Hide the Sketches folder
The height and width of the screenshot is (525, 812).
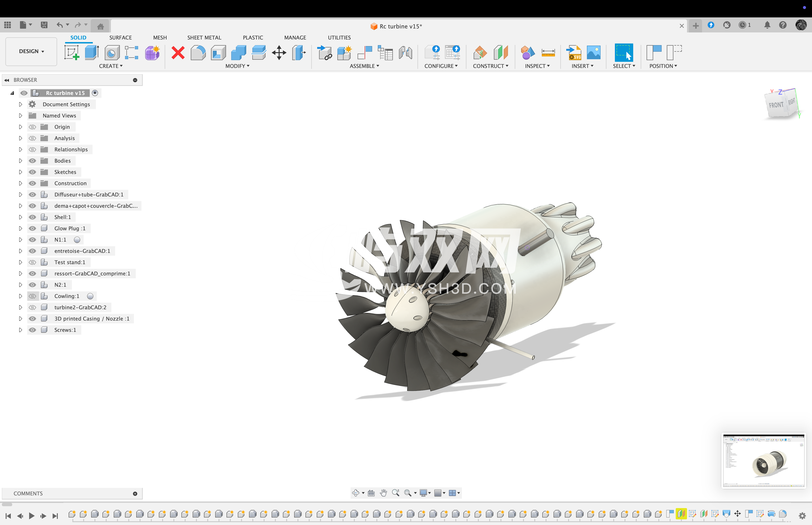tap(32, 172)
